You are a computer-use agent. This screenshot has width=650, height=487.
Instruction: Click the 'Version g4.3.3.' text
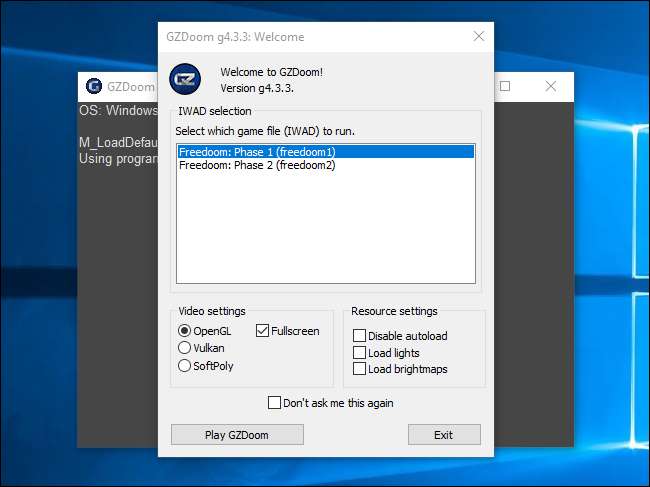click(x=257, y=88)
